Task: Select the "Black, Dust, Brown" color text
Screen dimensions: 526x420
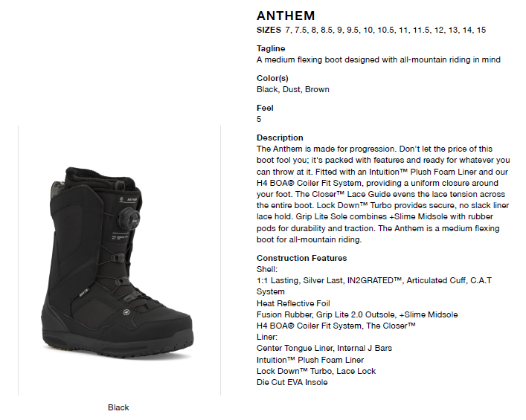Action: pyautogui.click(x=292, y=89)
